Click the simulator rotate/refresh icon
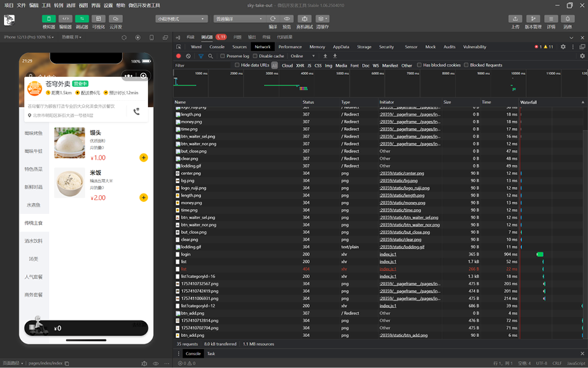This screenshot has height=368, width=588. pyautogui.click(x=124, y=38)
